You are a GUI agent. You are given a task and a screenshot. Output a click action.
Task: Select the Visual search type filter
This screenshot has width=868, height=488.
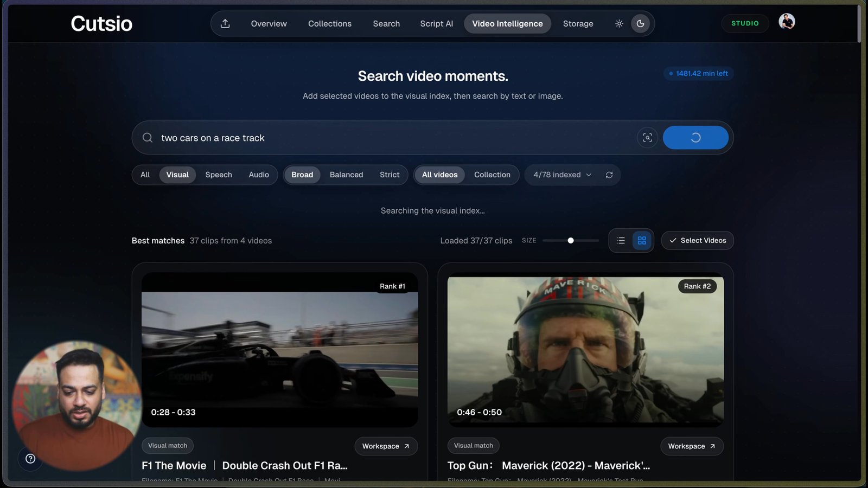[177, 175]
